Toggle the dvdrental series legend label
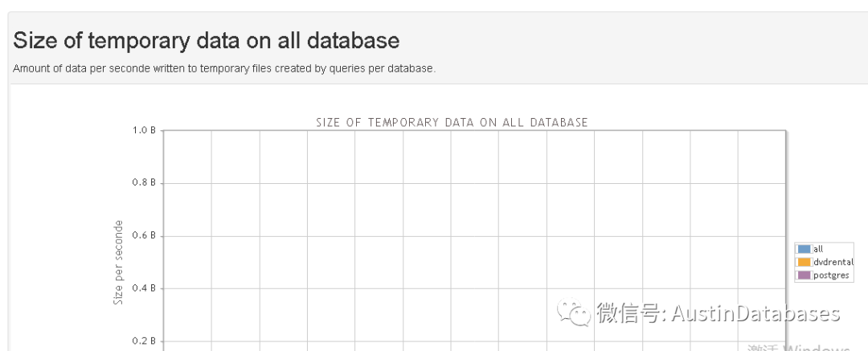 click(833, 262)
